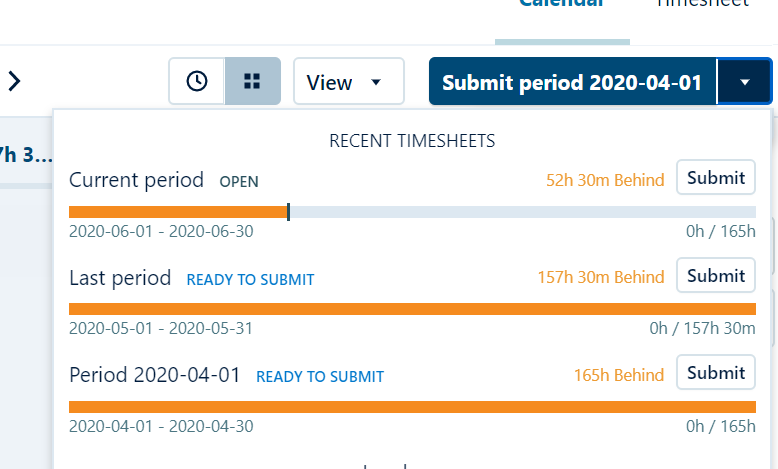Click READY TO SUBMIT beside Period 2020-04-01
Viewport: 778px width, 469px height.
pyautogui.click(x=320, y=377)
